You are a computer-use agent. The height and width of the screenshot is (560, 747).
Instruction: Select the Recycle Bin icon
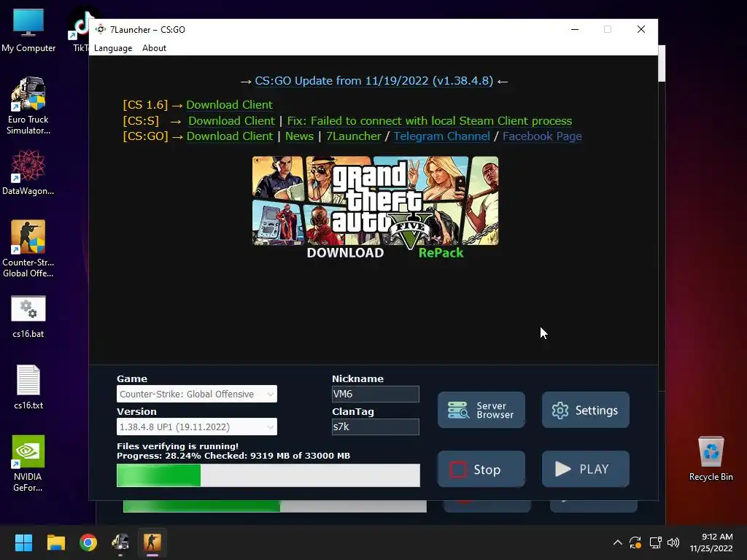711,459
